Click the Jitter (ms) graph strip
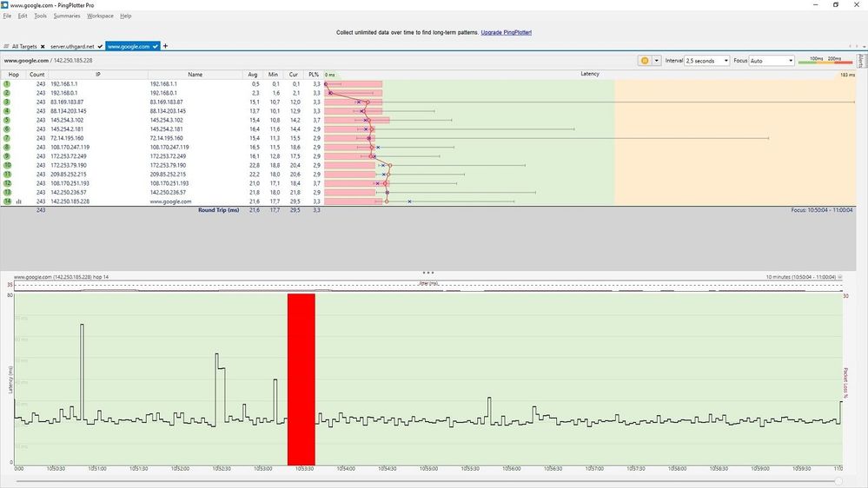This screenshot has width=868, height=488. click(x=427, y=286)
